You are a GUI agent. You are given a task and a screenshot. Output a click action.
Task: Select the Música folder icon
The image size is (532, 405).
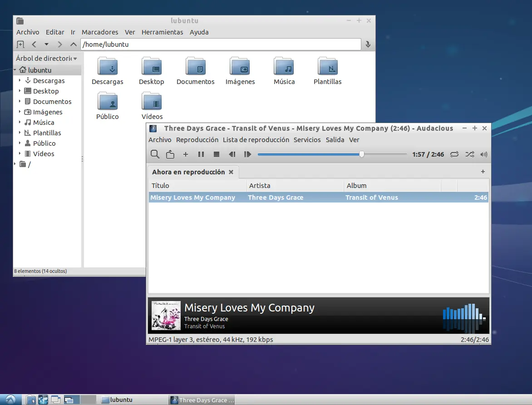point(284,66)
